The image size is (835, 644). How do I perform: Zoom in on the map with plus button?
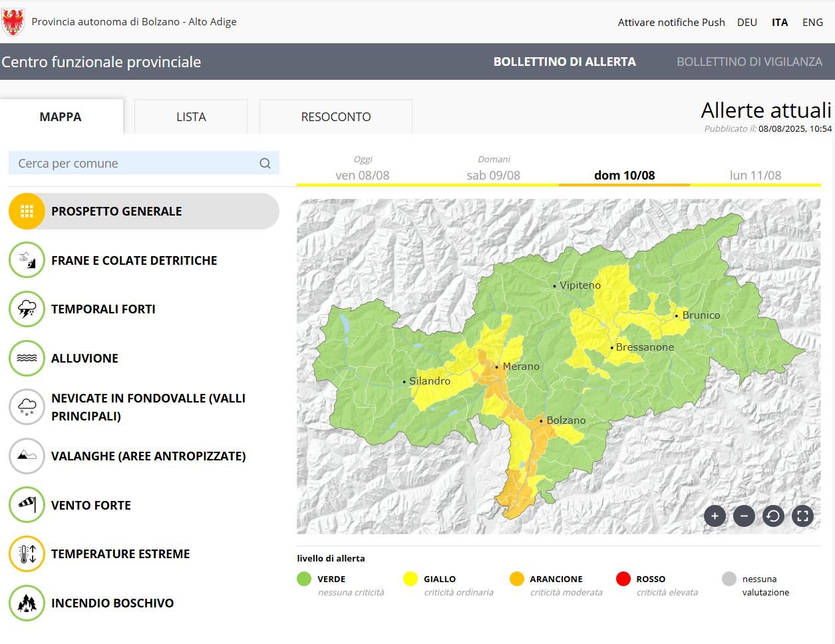[715, 516]
